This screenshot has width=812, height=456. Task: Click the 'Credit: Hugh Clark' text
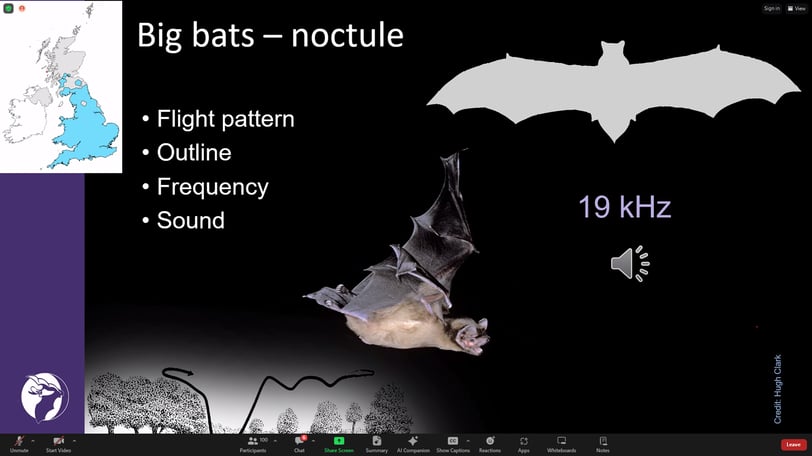(x=778, y=389)
